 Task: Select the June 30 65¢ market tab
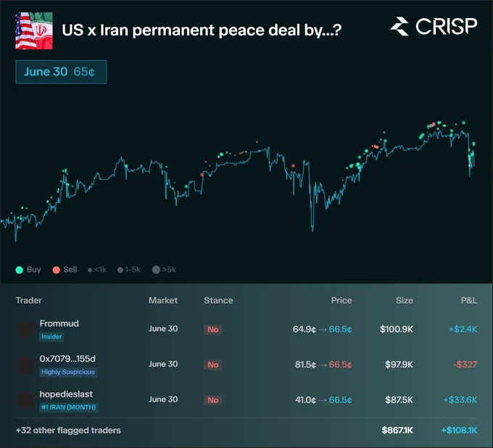[x=61, y=72]
